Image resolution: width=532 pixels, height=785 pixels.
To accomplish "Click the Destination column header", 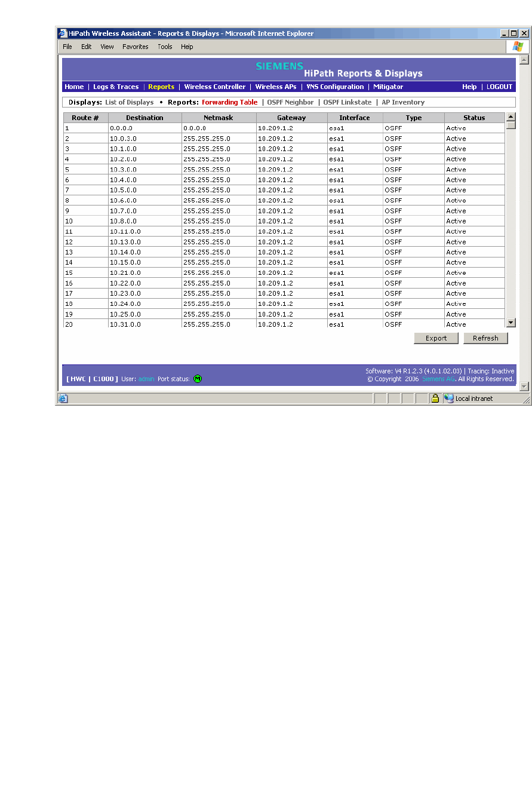I will point(144,118).
